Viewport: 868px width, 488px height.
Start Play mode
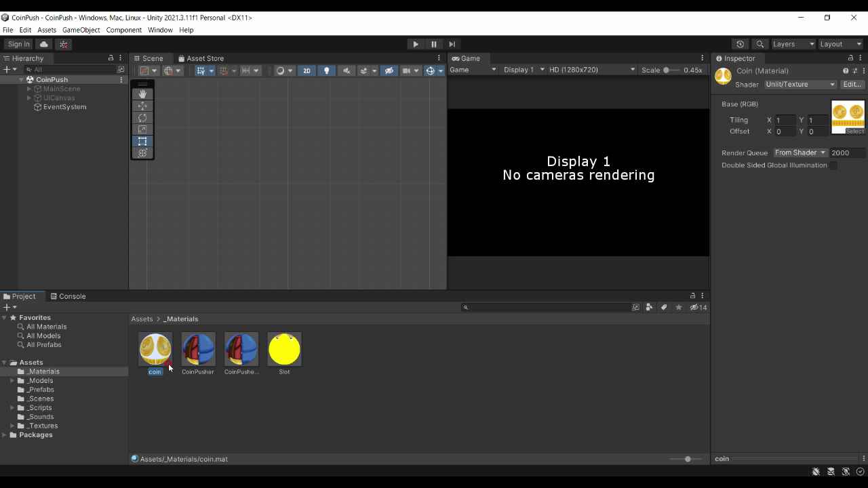click(x=416, y=44)
